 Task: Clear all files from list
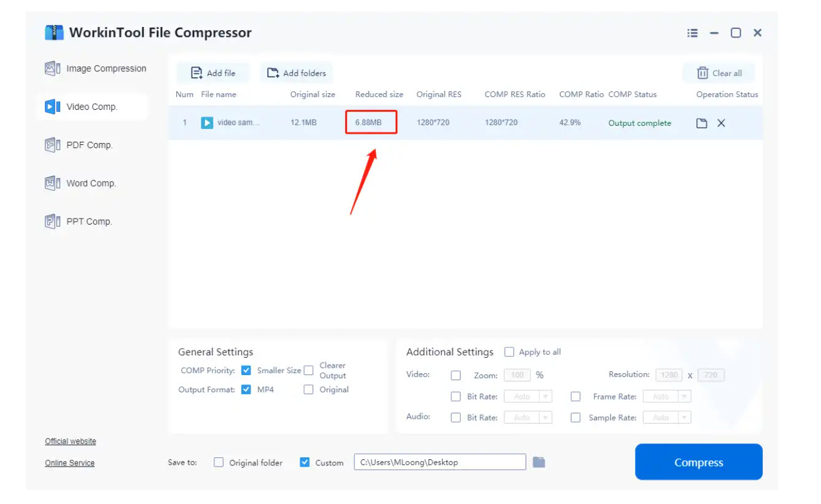pos(719,73)
